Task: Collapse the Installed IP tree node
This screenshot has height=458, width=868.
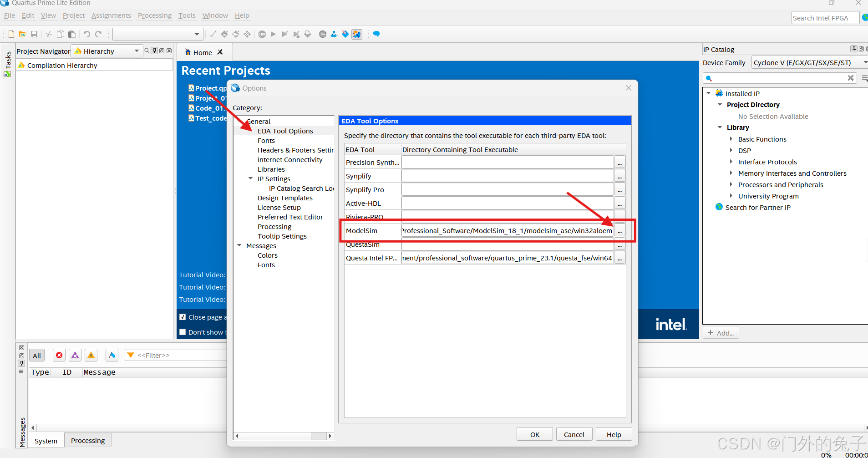Action: pos(708,93)
